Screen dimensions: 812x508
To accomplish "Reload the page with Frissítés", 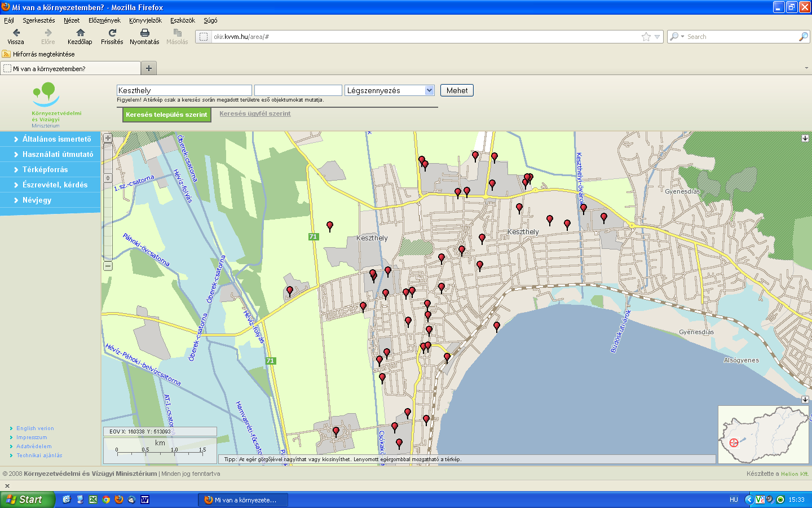I will point(112,37).
